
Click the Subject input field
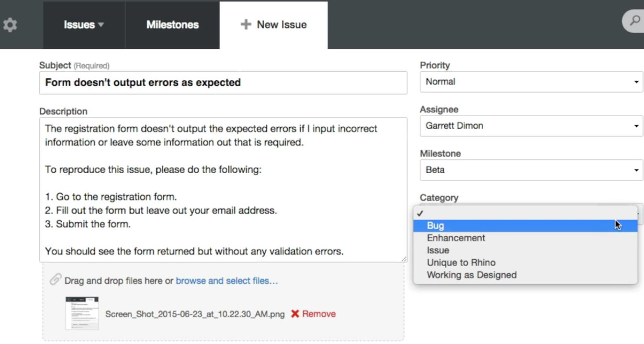pyautogui.click(x=223, y=83)
